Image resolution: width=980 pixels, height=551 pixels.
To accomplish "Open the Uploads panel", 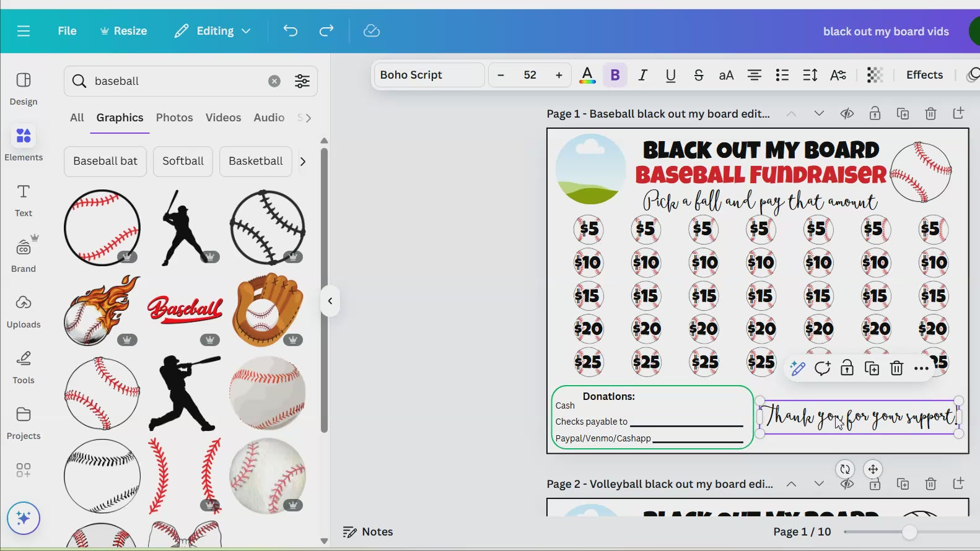I will pyautogui.click(x=24, y=311).
